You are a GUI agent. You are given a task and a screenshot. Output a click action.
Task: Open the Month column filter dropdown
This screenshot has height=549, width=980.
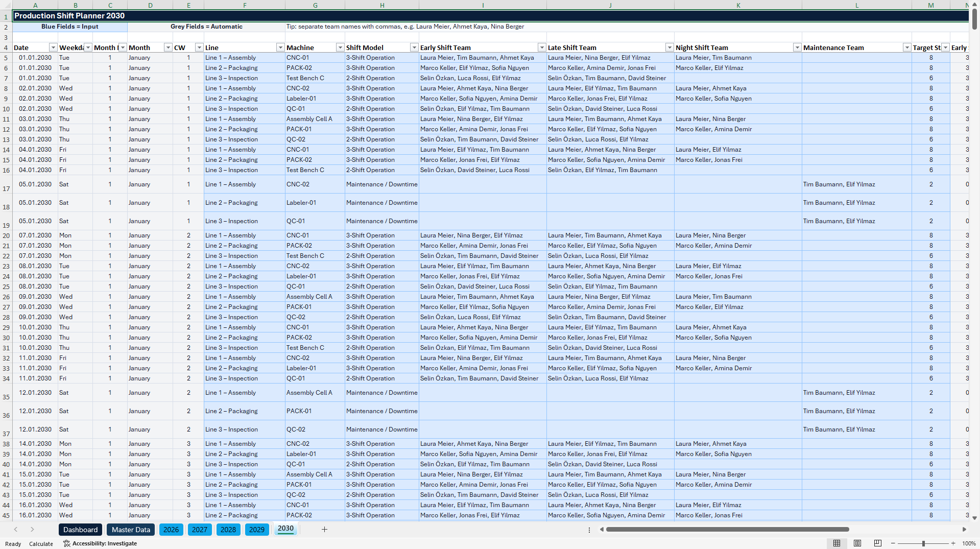[168, 47]
